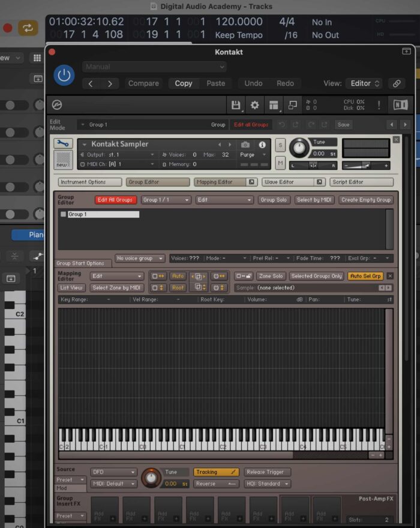Screen dimensions: 420x528
Task: Go to previous plugin preset arrow
Action: tap(90, 84)
